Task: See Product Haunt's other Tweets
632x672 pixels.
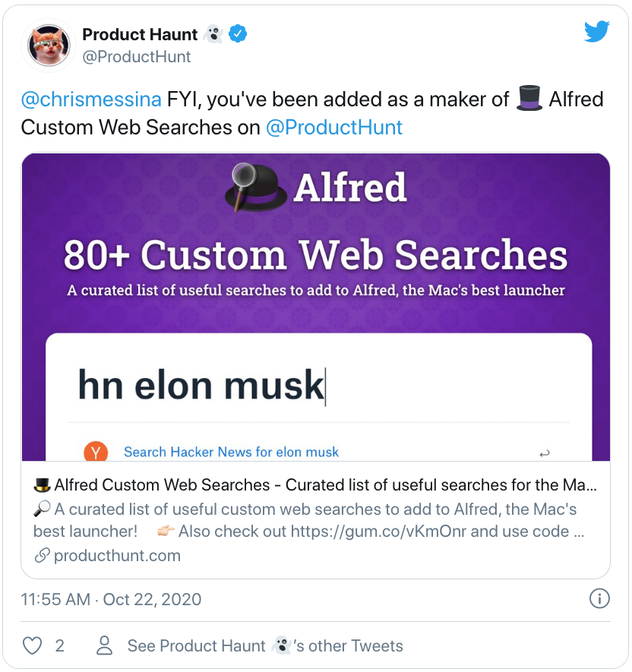Action: tap(265, 646)
